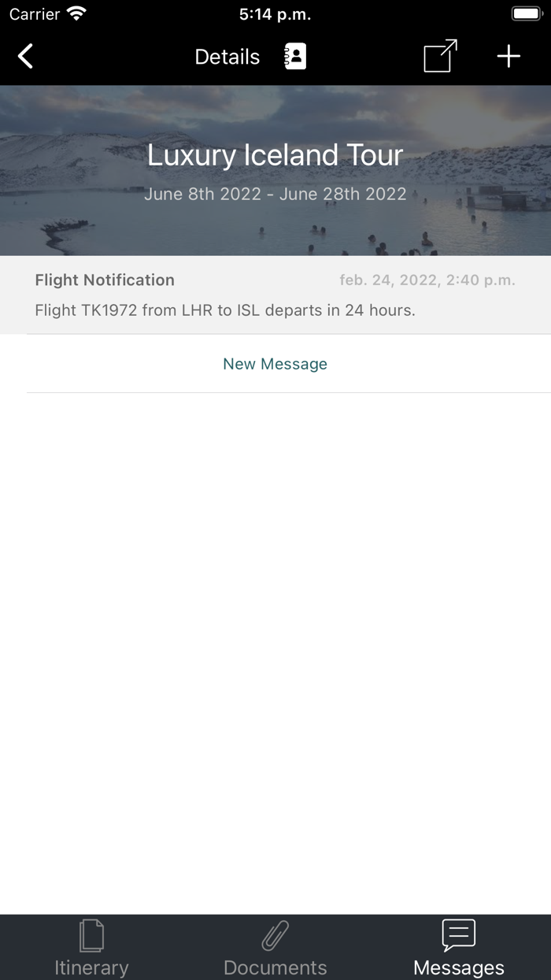Tap the Wi-Fi indicator in status bar
The height and width of the screenshot is (980, 551).
pos(75,13)
